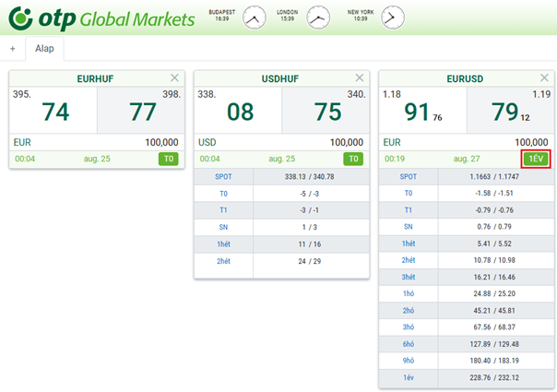Select 1hét tenor in USDHUF table
557x392 pixels.
(223, 244)
